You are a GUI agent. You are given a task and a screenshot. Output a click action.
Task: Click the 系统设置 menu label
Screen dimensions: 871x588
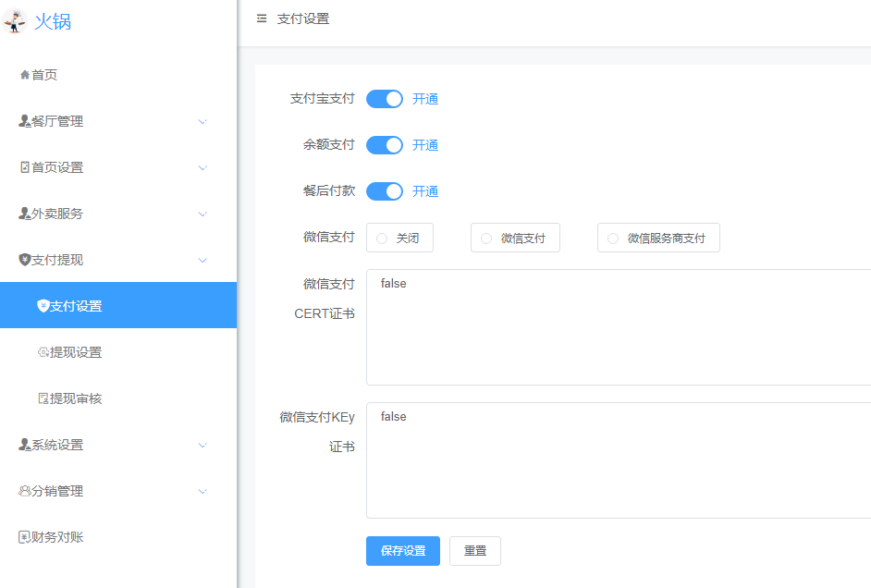57,444
